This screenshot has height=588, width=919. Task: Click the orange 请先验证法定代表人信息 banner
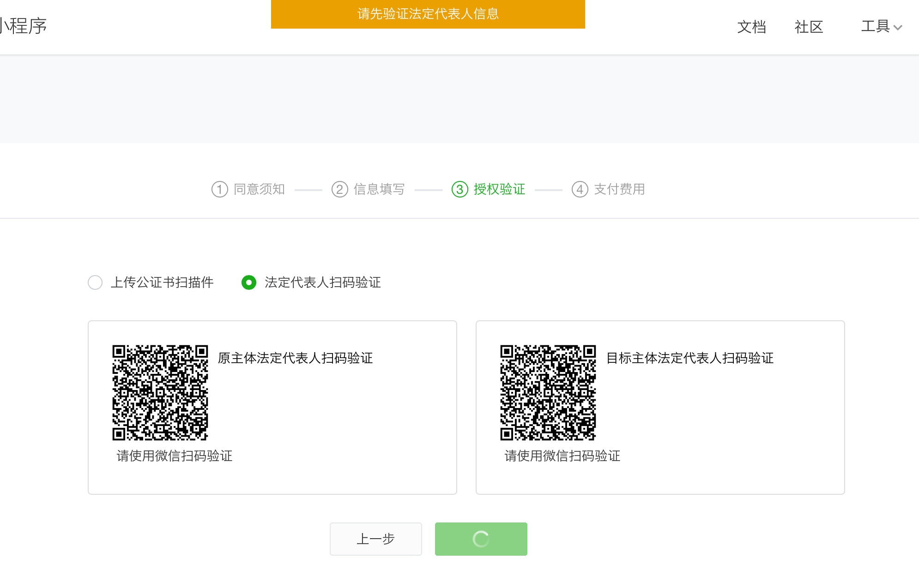[x=428, y=14]
